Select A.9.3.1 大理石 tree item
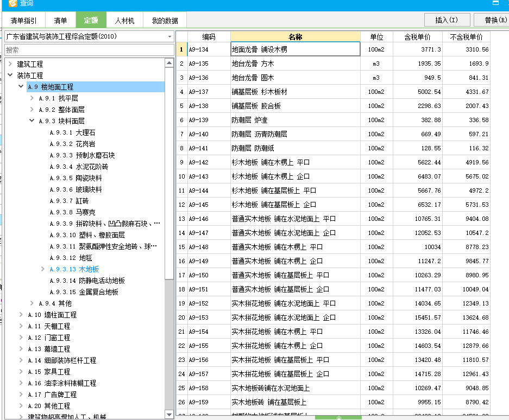Screen dimensions: 509x420 [72, 132]
